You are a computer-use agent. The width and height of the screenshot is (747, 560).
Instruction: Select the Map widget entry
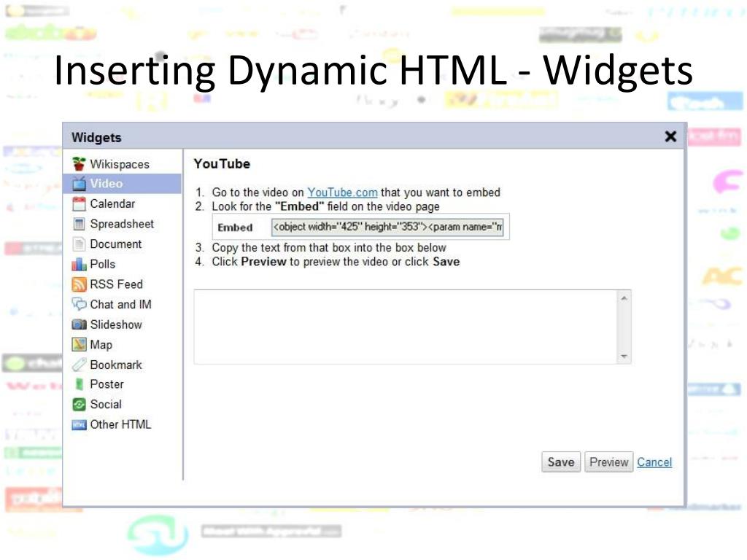pyautogui.click(x=101, y=344)
